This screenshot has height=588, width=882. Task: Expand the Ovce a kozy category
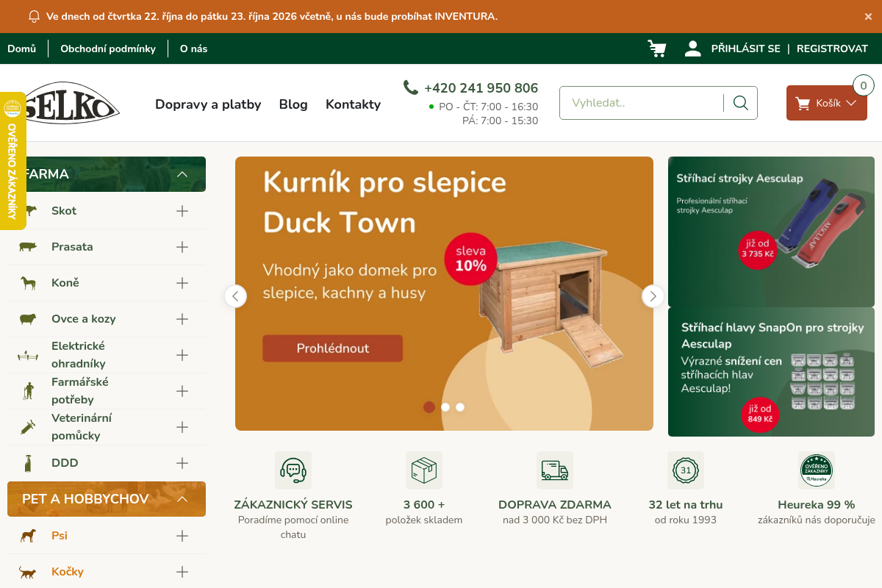pyautogui.click(x=182, y=319)
